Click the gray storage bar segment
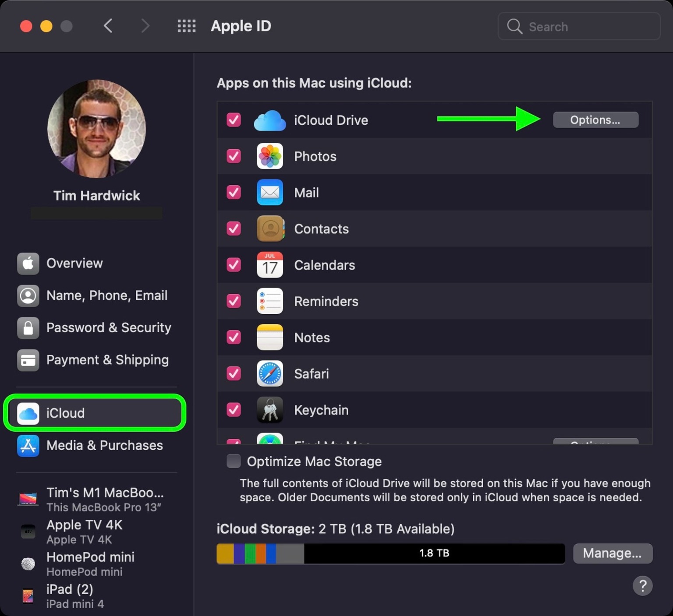Screen dimensions: 673x616 290,553
